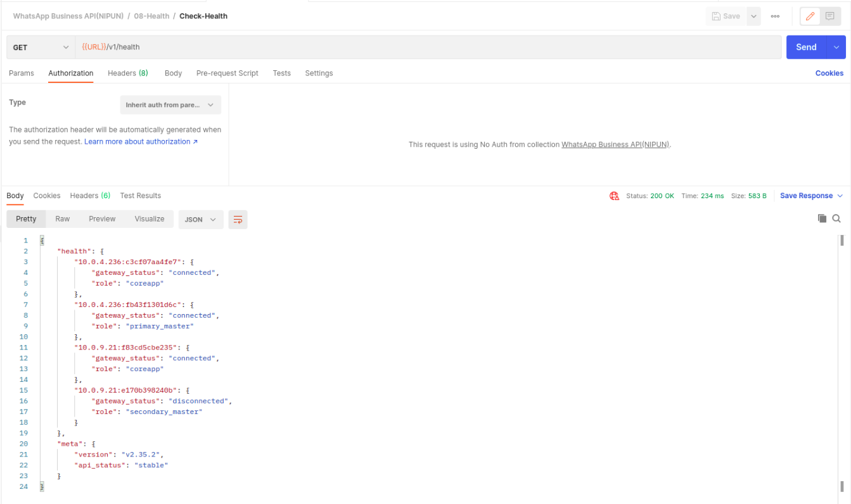Screen dimensions: 851x504
Task: Switch to the Headers (8) request tab
Action: 127,73
